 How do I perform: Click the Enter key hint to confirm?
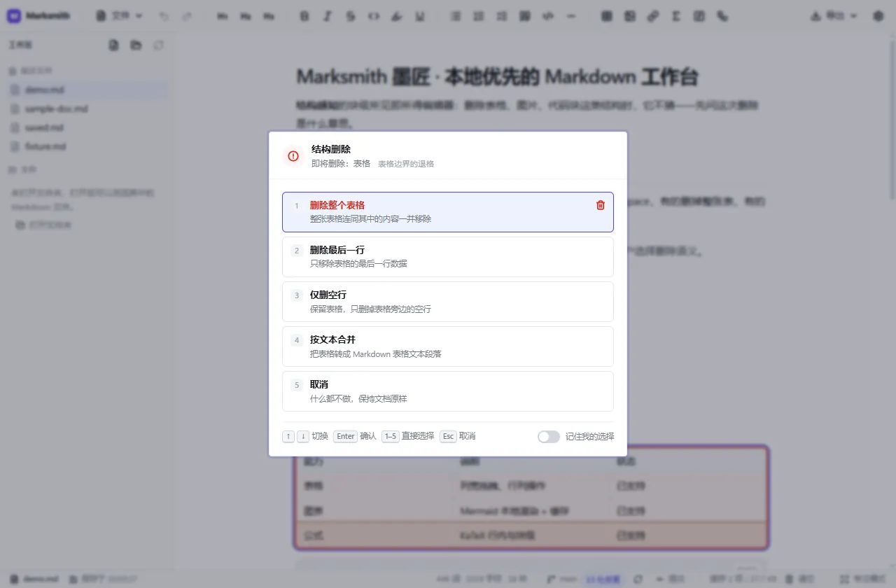(346, 436)
